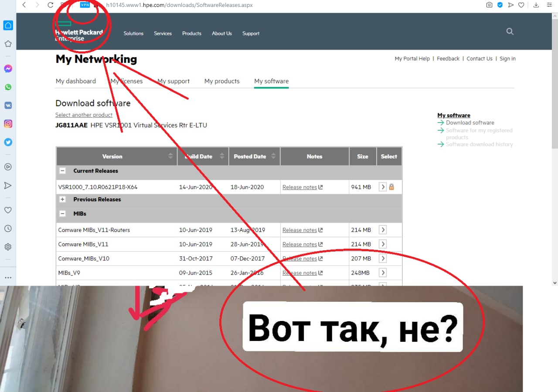Open VK from the sidebar
Viewport: 558px width, 392px height.
click(x=8, y=106)
